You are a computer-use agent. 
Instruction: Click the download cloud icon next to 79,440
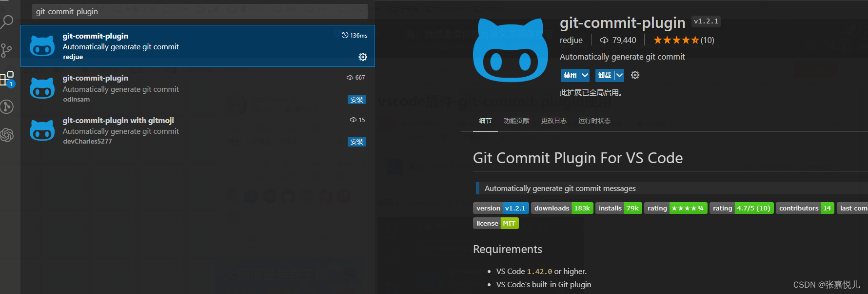tap(604, 40)
